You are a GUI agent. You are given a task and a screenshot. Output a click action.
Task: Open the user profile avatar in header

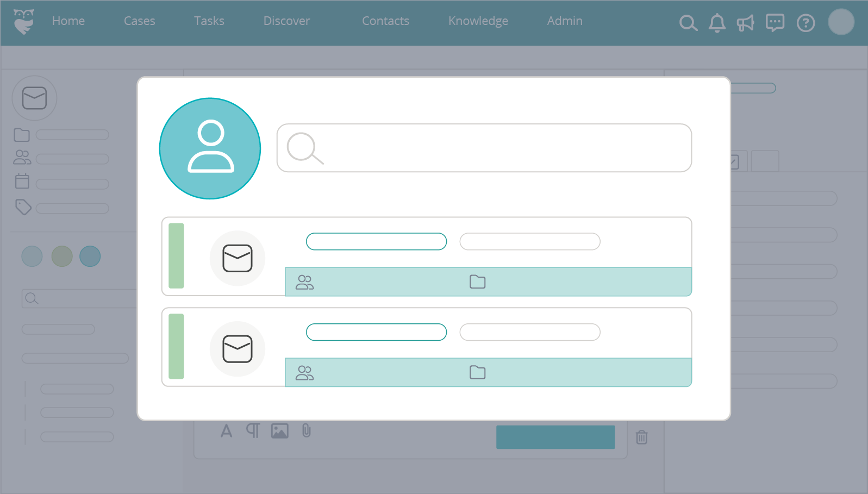click(841, 22)
